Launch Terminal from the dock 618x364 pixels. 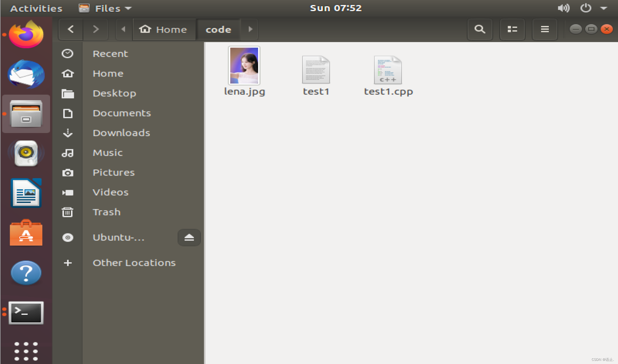(x=26, y=313)
